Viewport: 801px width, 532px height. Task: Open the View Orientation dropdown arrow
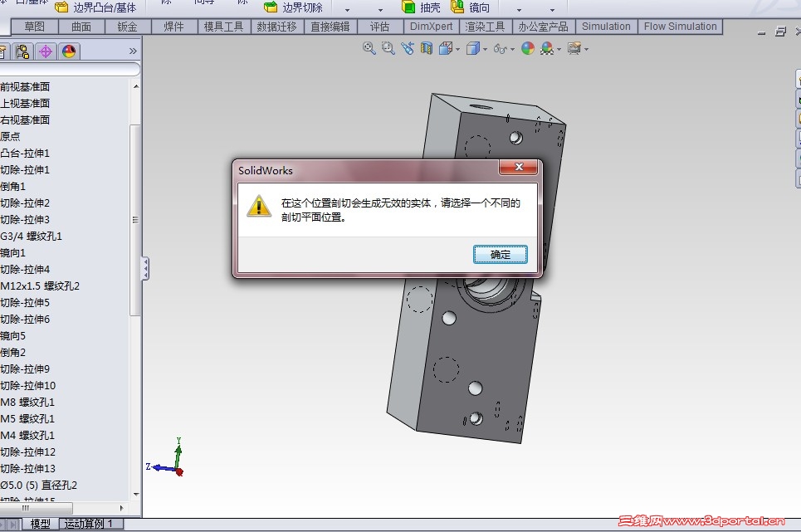point(457,50)
